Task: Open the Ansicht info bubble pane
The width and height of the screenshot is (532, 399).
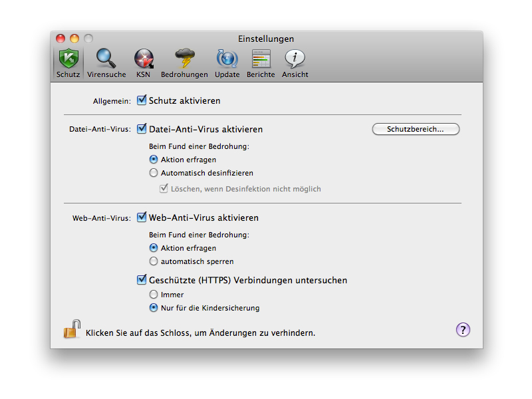Action: click(295, 59)
